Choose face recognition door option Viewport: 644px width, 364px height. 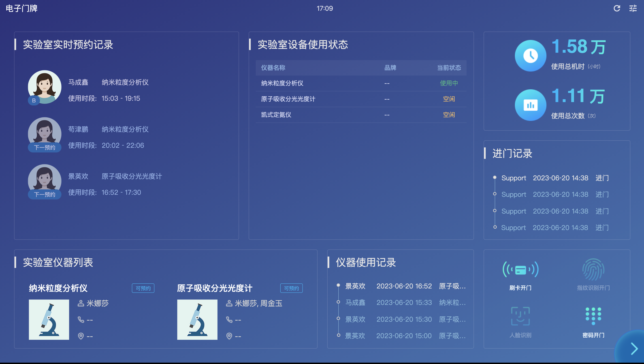(520, 316)
